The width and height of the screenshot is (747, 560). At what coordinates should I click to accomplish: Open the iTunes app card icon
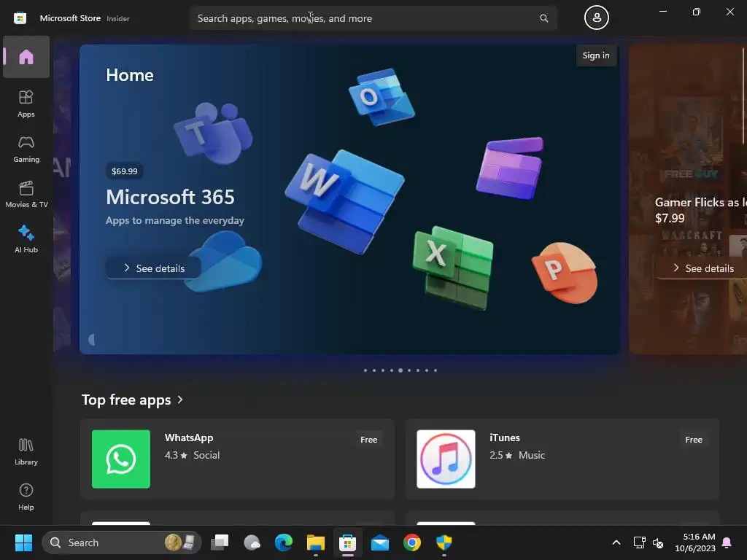click(x=446, y=459)
